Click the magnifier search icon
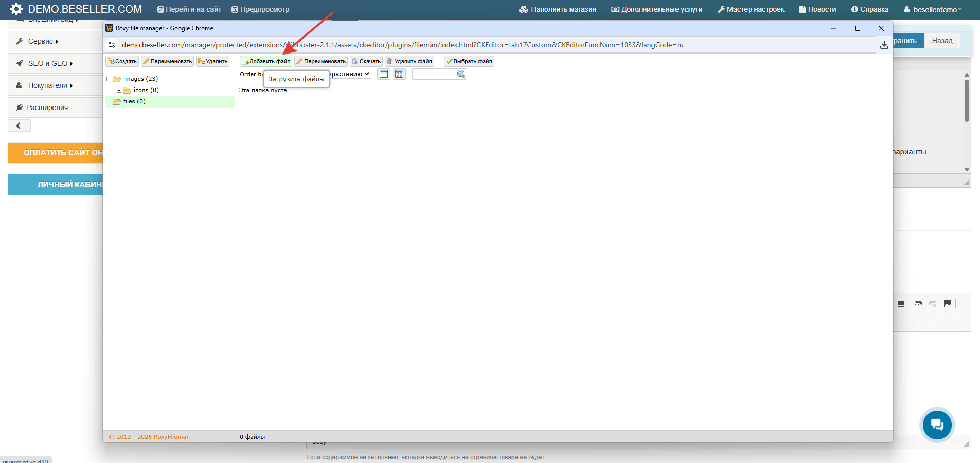 tap(461, 74)
